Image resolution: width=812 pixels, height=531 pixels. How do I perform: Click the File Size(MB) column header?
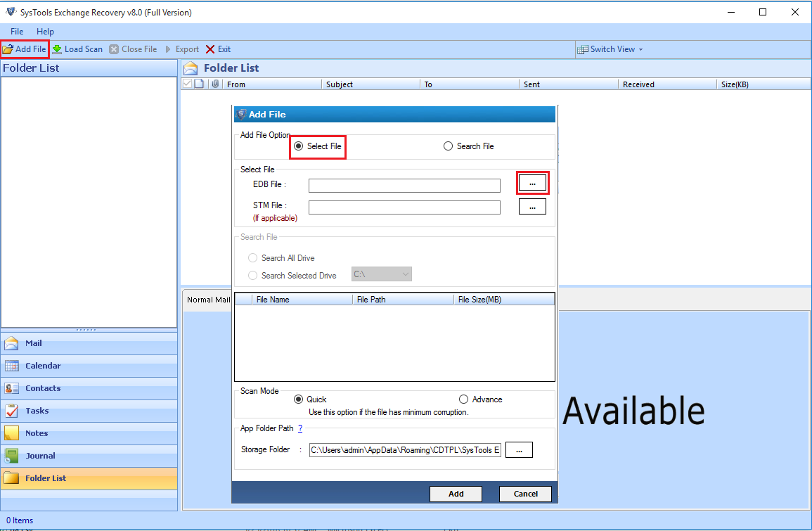pyautogui.click(x=504, y=300)
